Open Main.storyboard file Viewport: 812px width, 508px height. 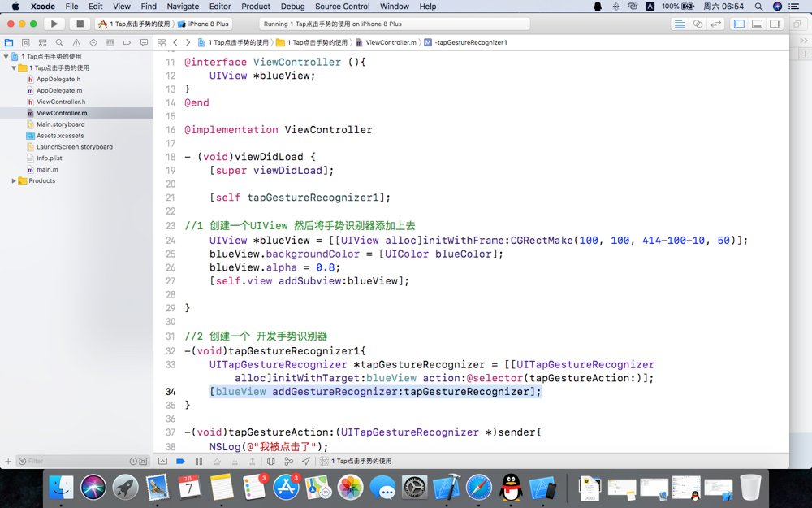click(61, 124)
